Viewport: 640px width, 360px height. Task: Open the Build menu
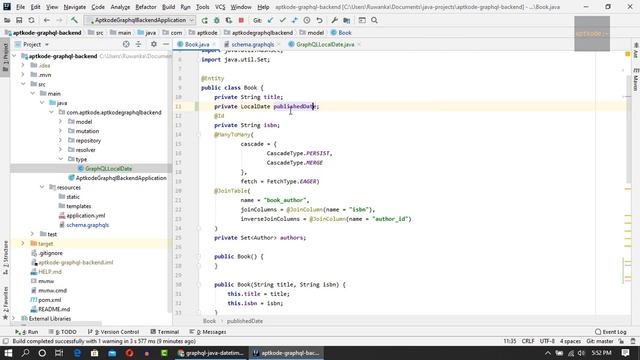click(168, 7)
